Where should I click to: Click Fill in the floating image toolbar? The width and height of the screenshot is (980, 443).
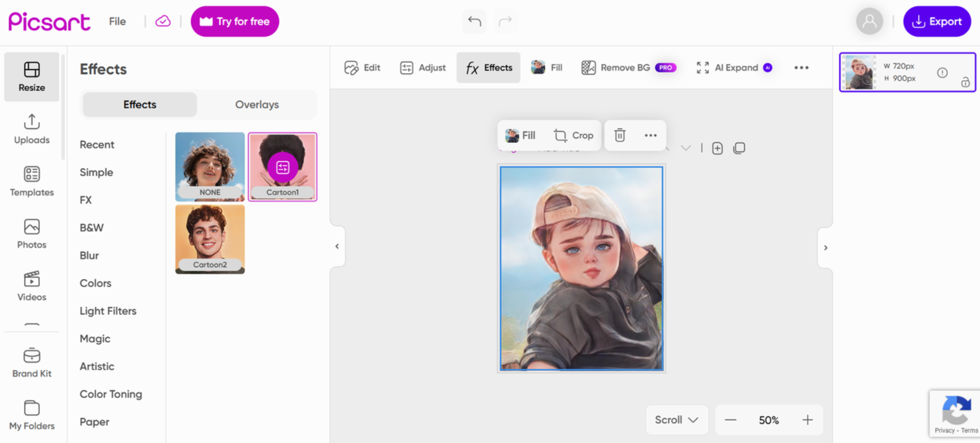[520, 135]
